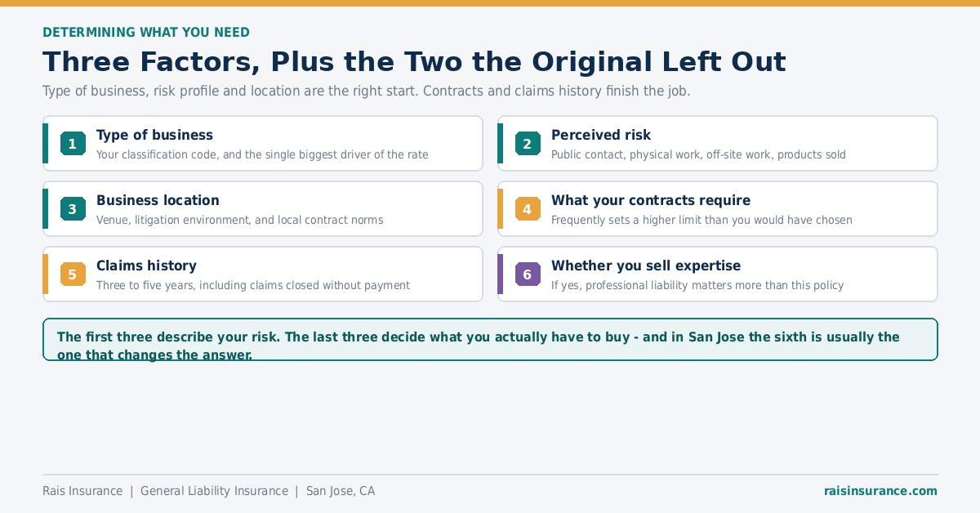Select the Perceived risk heading
This screenshot has width=980, height=513.
[x=601, y=136]
